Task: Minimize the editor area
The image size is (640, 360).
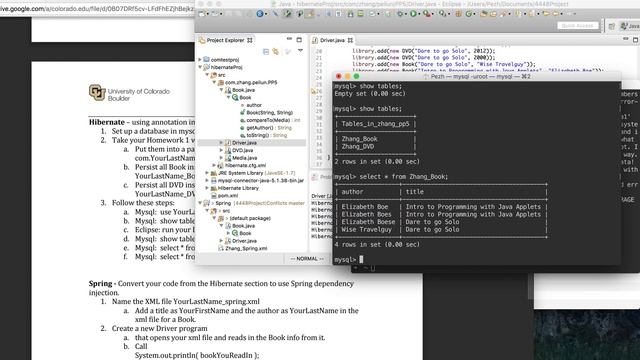Action: coord(625,39)
